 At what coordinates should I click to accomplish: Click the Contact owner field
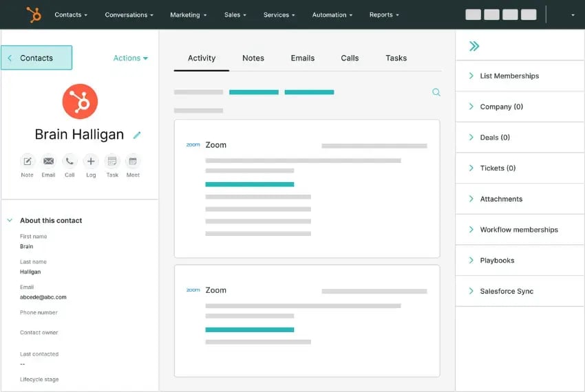39,333
